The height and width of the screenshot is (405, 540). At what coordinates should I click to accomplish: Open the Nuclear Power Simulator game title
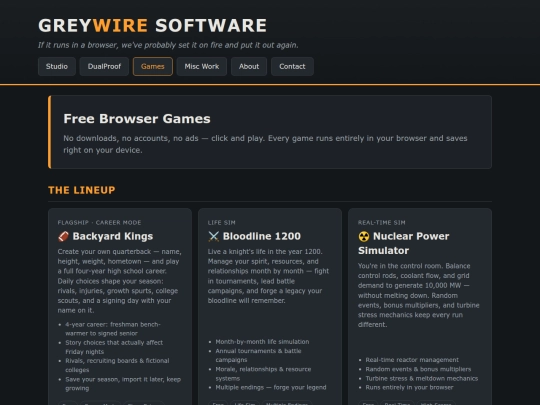404,243
